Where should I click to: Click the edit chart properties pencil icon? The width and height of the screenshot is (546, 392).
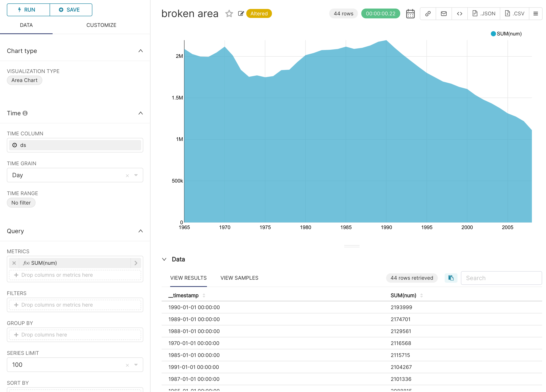point(241,13)
